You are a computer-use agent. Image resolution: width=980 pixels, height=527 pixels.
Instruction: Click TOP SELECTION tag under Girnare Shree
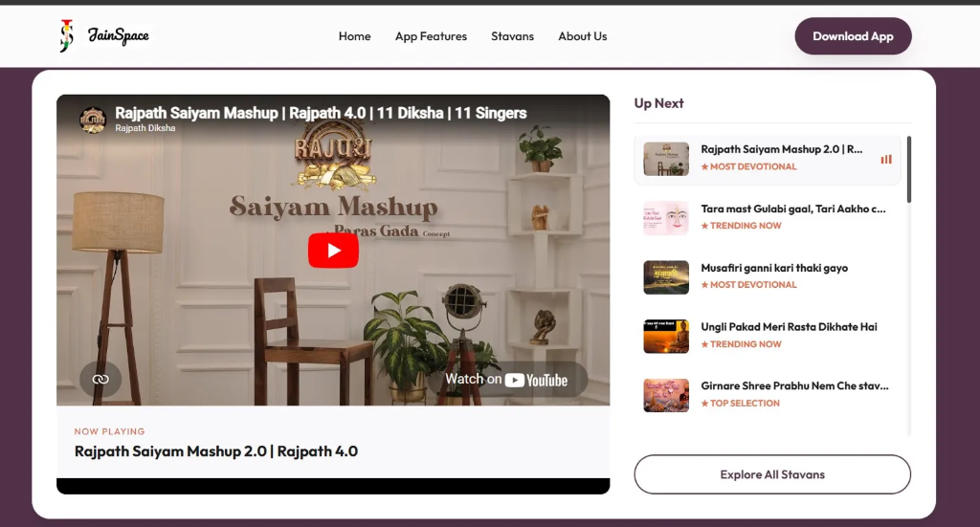pyautogui.click(x=741, y=404)
